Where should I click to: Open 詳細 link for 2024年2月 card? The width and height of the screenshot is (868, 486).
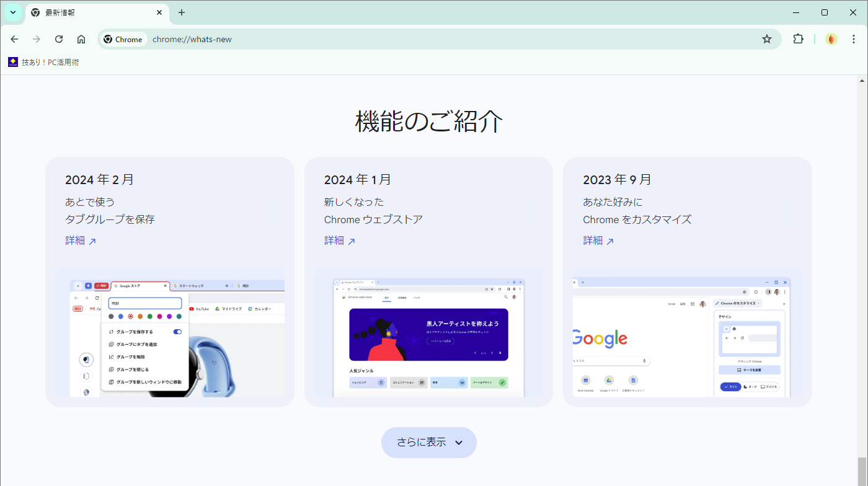[81, 241]
